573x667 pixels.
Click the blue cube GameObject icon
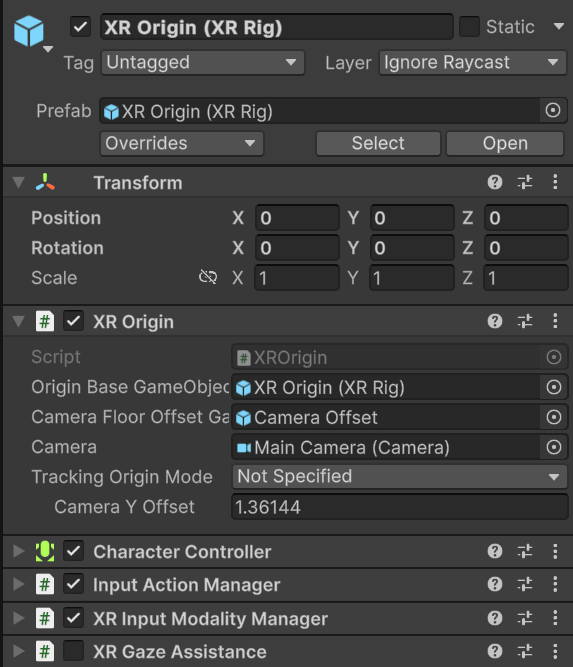pos(29,31)
